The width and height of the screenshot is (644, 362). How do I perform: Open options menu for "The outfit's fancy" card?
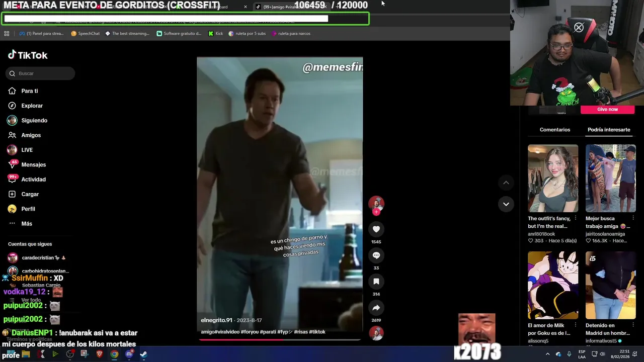click(575, 219)
